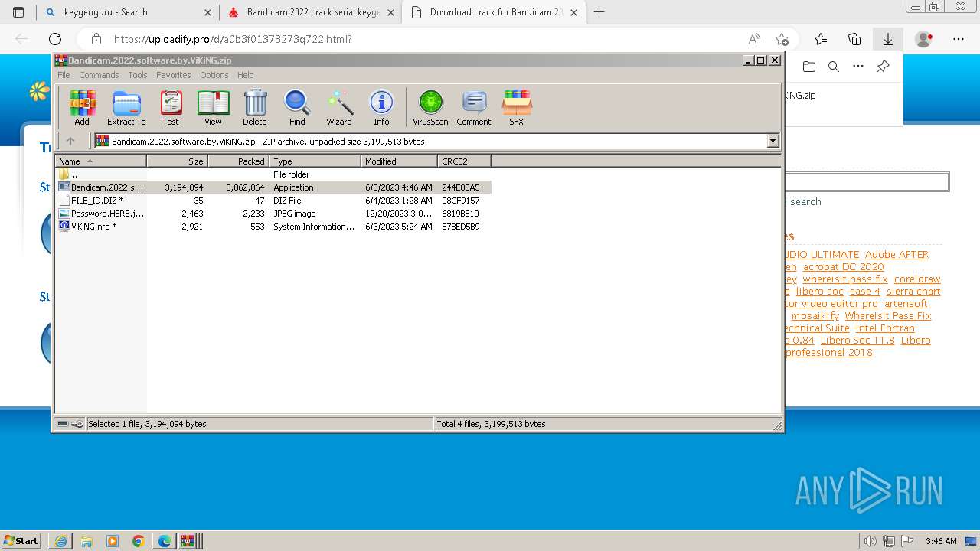Image resolution: width=980 pixels, height=551 pixels.
Task: Open 'Libero Soc 11.8' link
Action: tap(857, 341)
